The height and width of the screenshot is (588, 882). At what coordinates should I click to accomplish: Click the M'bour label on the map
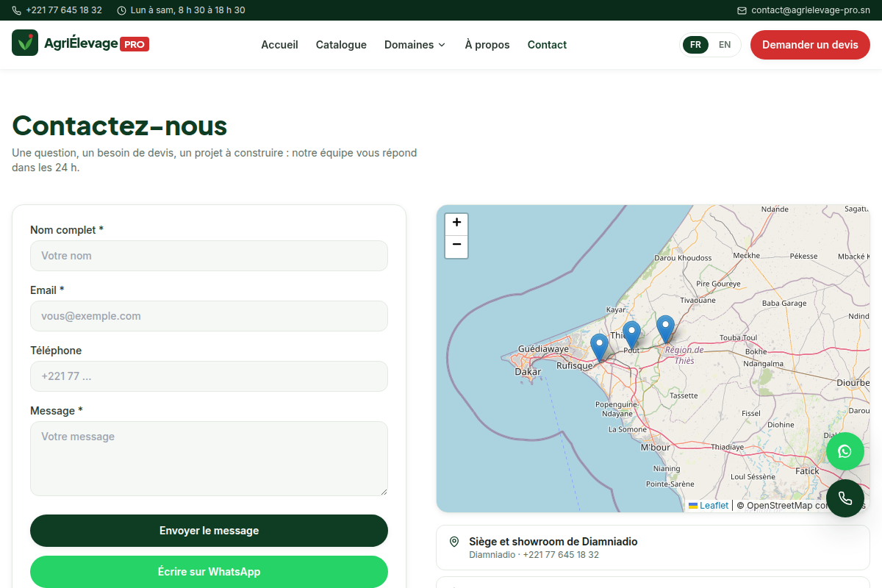(x=656, y=448)
